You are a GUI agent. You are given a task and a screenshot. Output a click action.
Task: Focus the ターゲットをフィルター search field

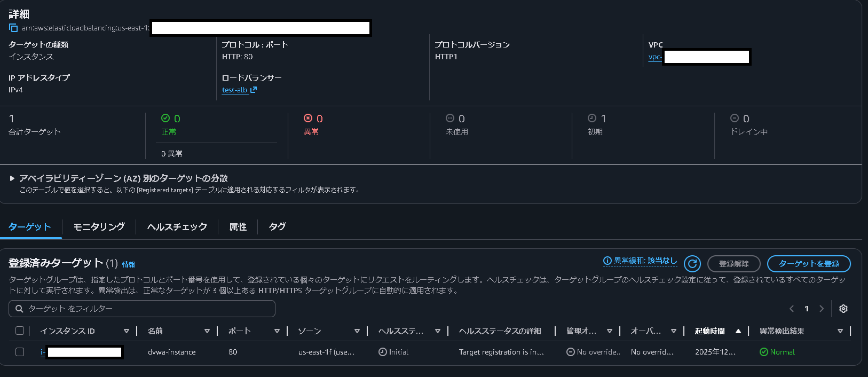pos(142,309)
